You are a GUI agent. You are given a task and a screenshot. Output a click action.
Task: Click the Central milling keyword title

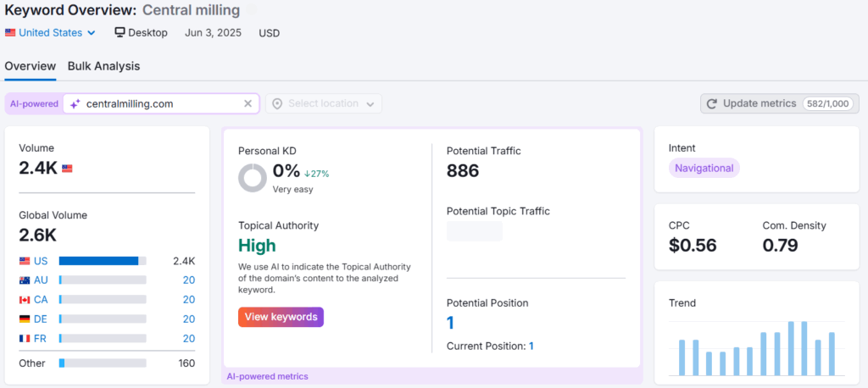coord(191,10)
